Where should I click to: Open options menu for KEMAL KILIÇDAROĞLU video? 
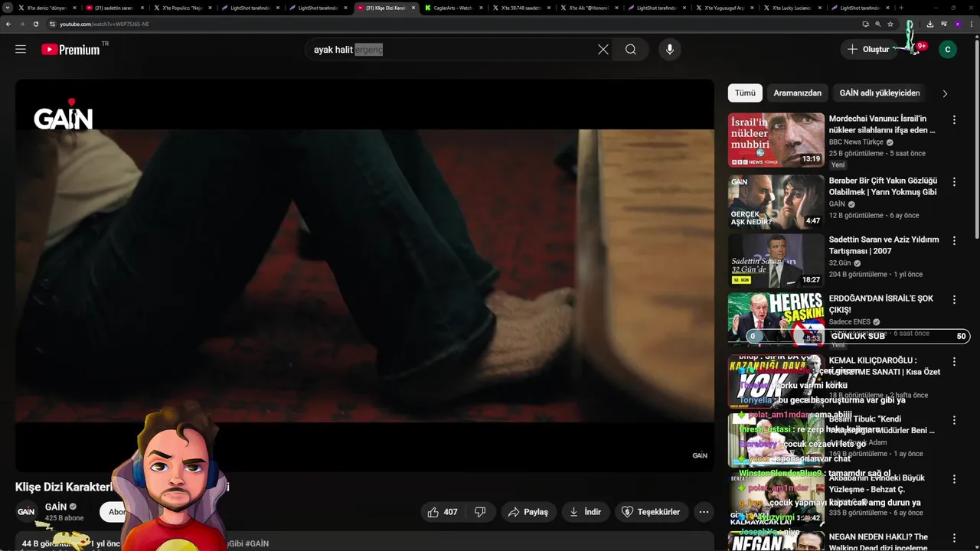coord(954,361)
